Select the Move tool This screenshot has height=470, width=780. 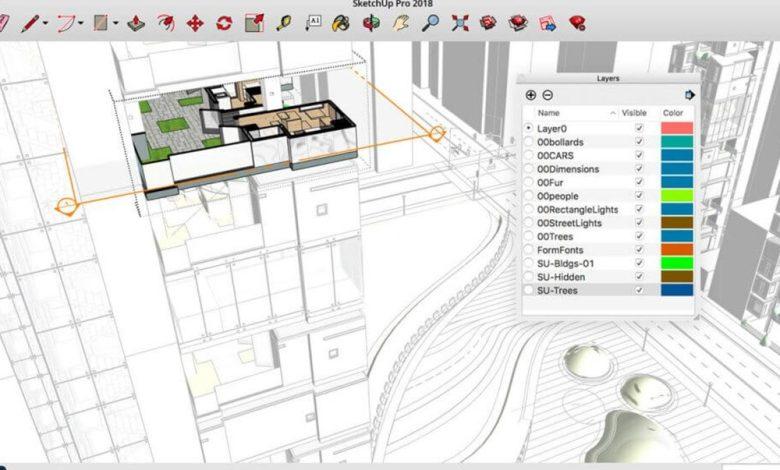point(195,23)
